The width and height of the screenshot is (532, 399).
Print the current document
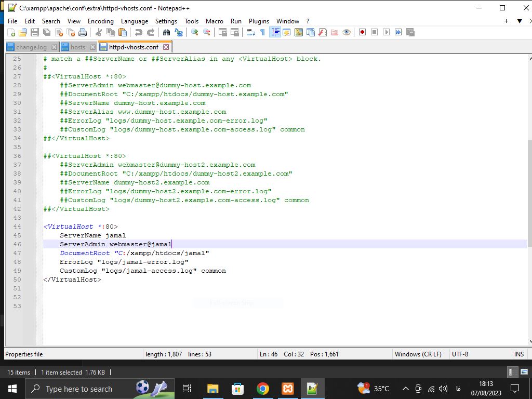(83, 32)
